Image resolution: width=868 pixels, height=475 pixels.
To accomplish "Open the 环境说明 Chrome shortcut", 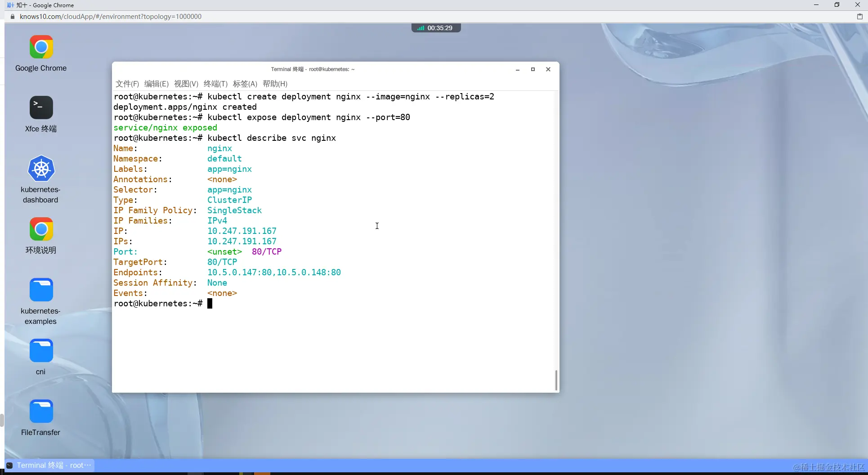I will pos(41,229).
